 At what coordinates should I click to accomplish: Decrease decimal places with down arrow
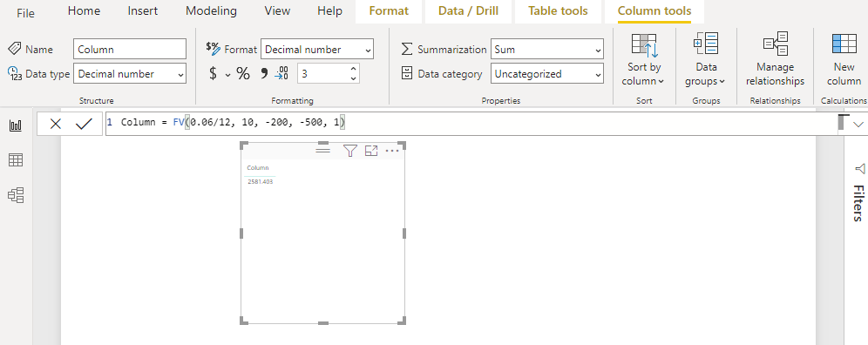(x=353, y=78)
